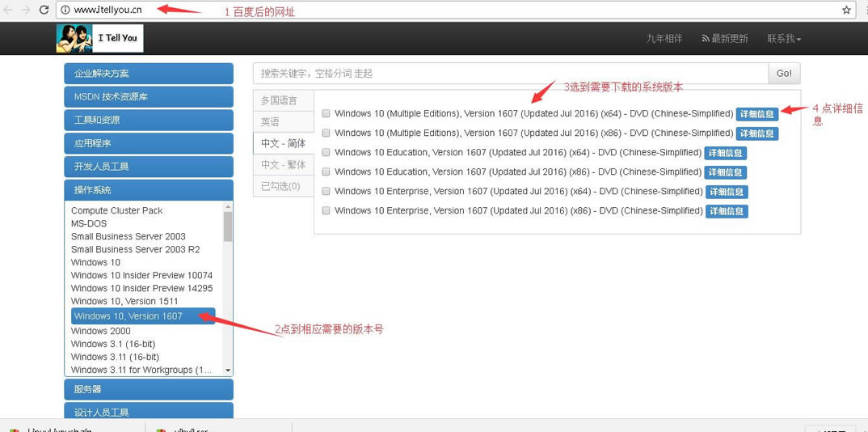Select MS-DOS in the OS list
The image size is (868, 432).
[x=89, y=223]
